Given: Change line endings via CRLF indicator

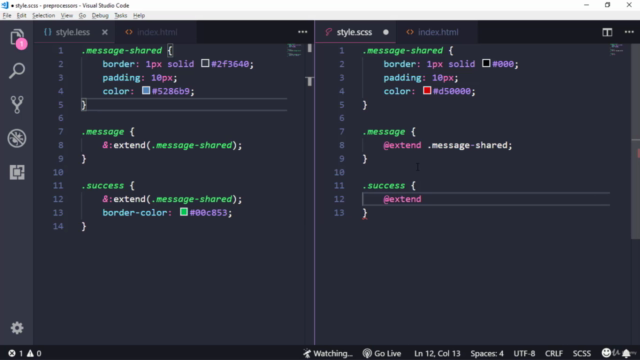Looking at the screenshot, I should 553,353.
